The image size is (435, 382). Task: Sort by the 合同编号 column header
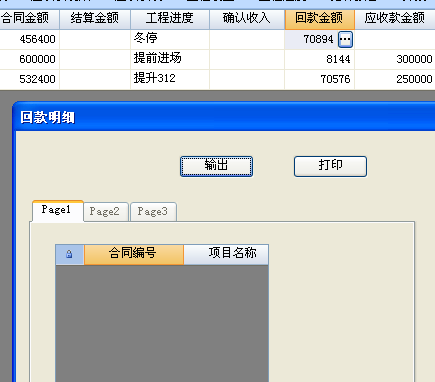tap(134, 254)
